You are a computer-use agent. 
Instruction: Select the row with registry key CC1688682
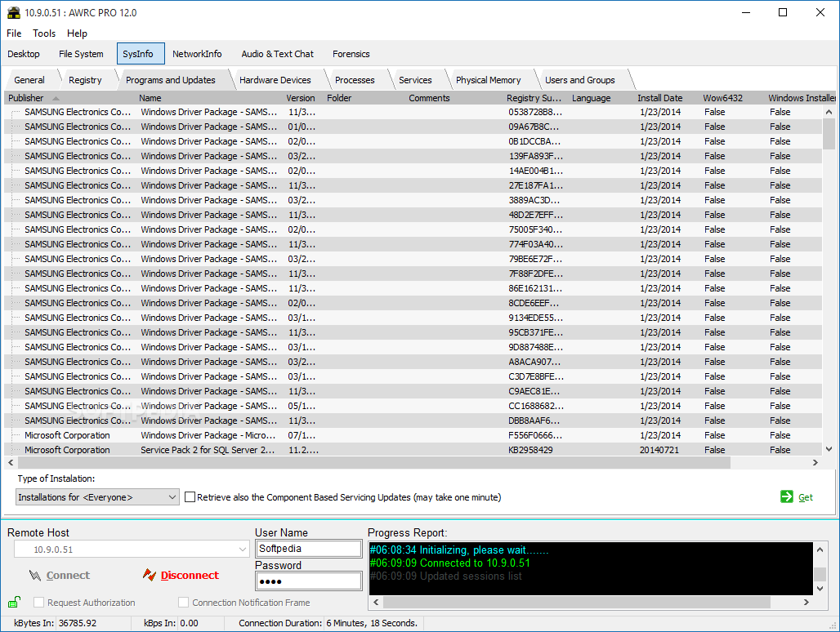point(413,406)
